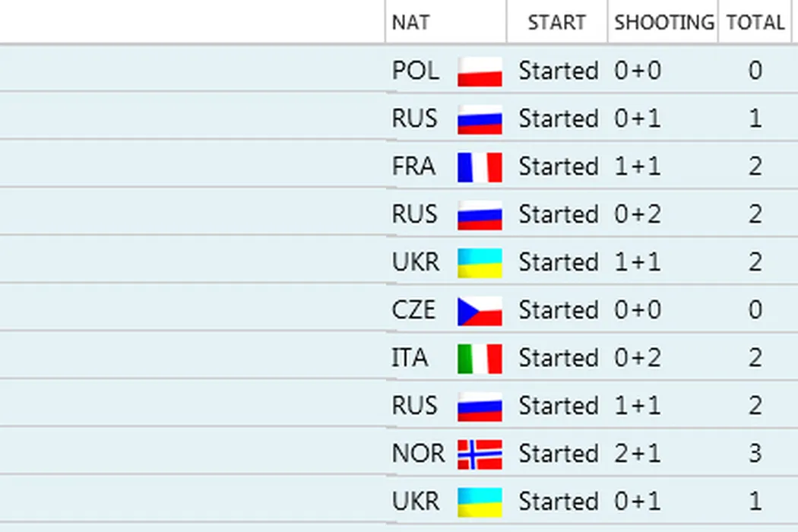The image size is (798, 532).
Task: Sort by the TOTAL column header
Action: point(755,23)
